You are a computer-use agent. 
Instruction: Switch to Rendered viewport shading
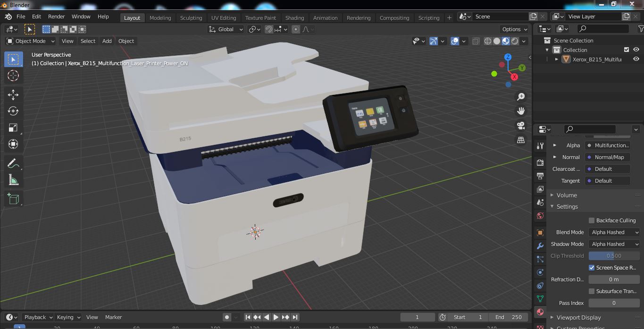point(515,41)
